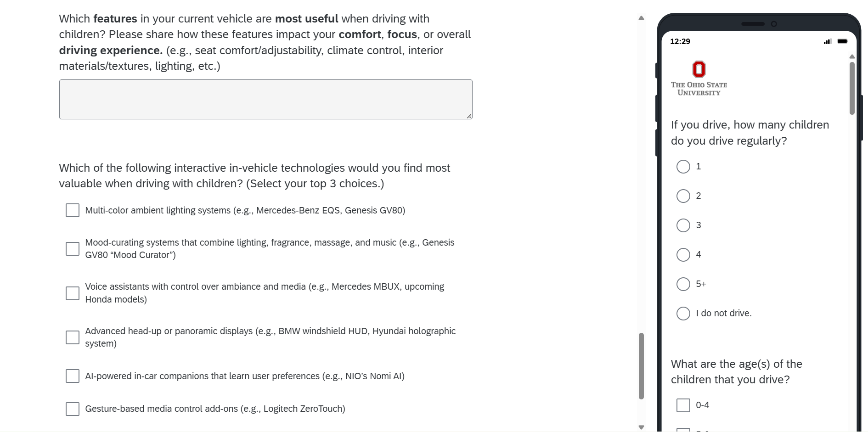This screenshot has width=868, height=432.
Task: Click the main panel scroll-down arrow
Action: pos(641,427)
